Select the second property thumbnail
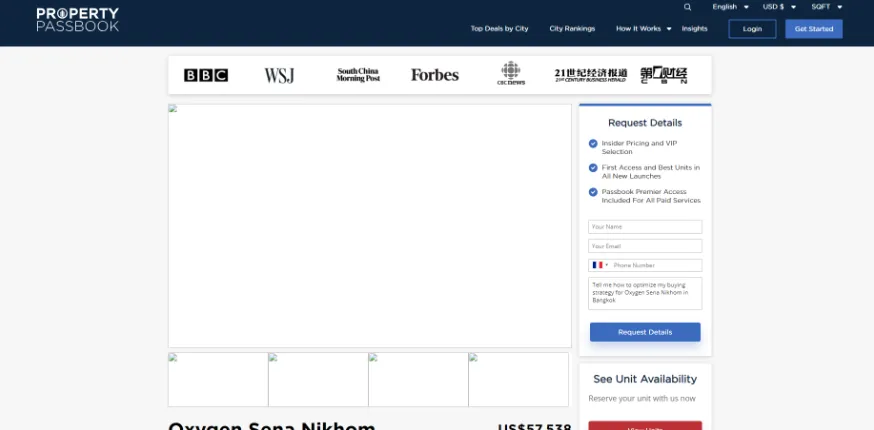The image size is (874, 430). pyautogui.click(x=318, y=379)
